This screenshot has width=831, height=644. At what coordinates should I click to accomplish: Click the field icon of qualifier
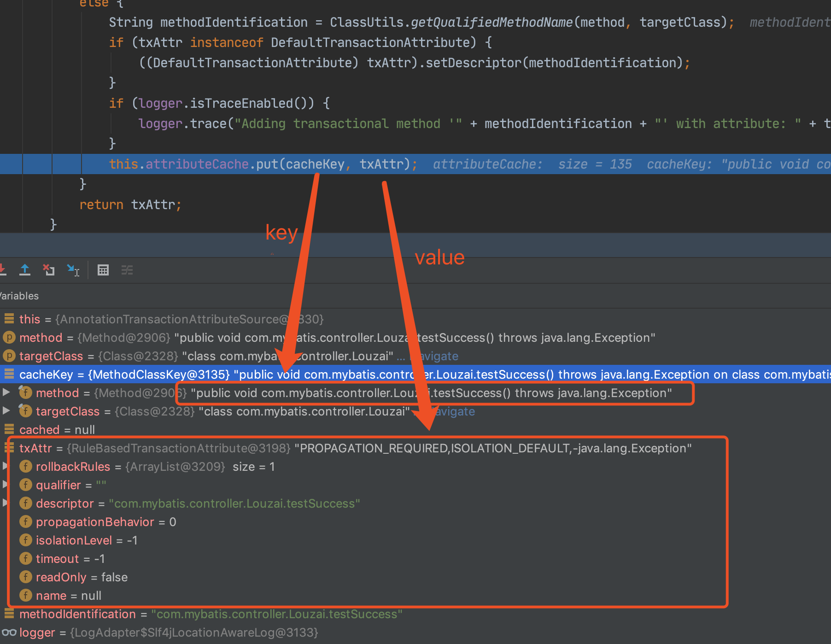[26, 485]
